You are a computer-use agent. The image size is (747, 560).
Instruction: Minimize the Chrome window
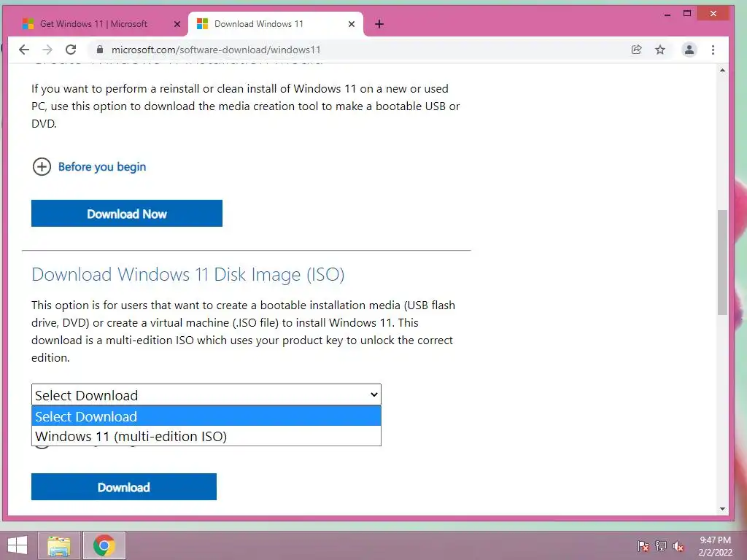tap(667, 15)
